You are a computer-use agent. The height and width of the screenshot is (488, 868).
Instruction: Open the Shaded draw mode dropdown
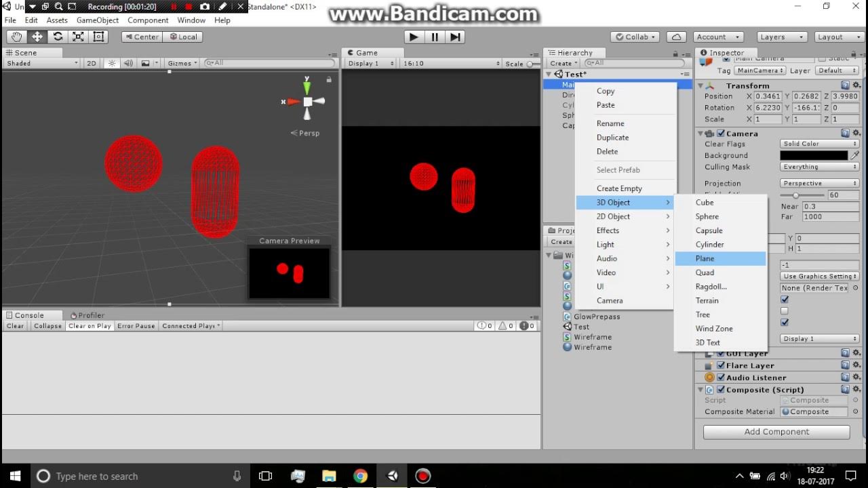(42, 63)
